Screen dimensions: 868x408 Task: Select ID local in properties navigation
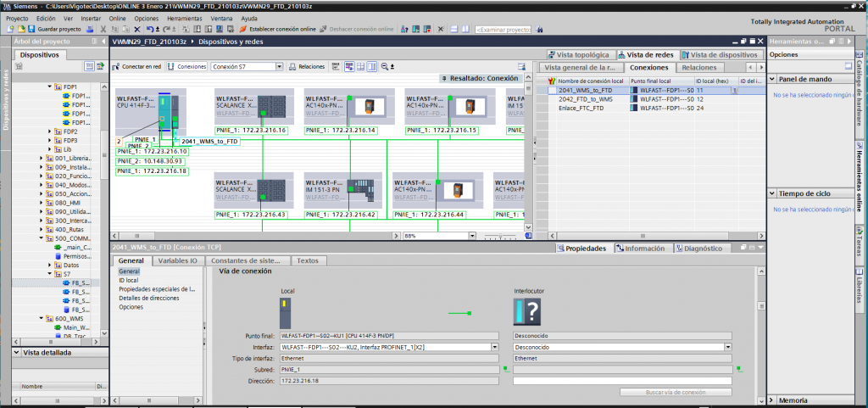tap(128, 280)
